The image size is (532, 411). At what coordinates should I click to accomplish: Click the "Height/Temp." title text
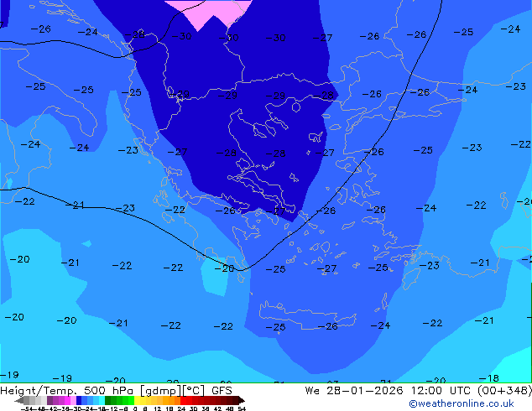pyautogui.click(x=37, y=391)
